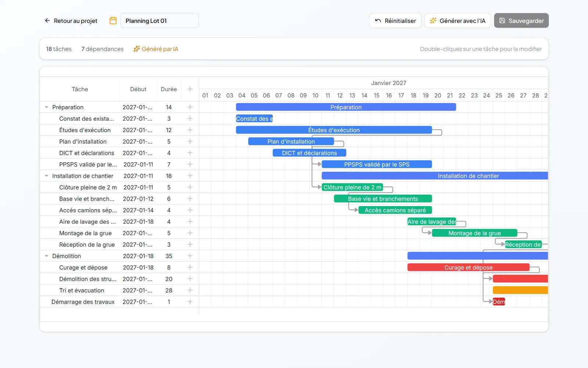Click the plus icon on Base vie et branch... row
Image resolution: width=588 pixels, height=368 pixels.
click(x=190, y=199)
